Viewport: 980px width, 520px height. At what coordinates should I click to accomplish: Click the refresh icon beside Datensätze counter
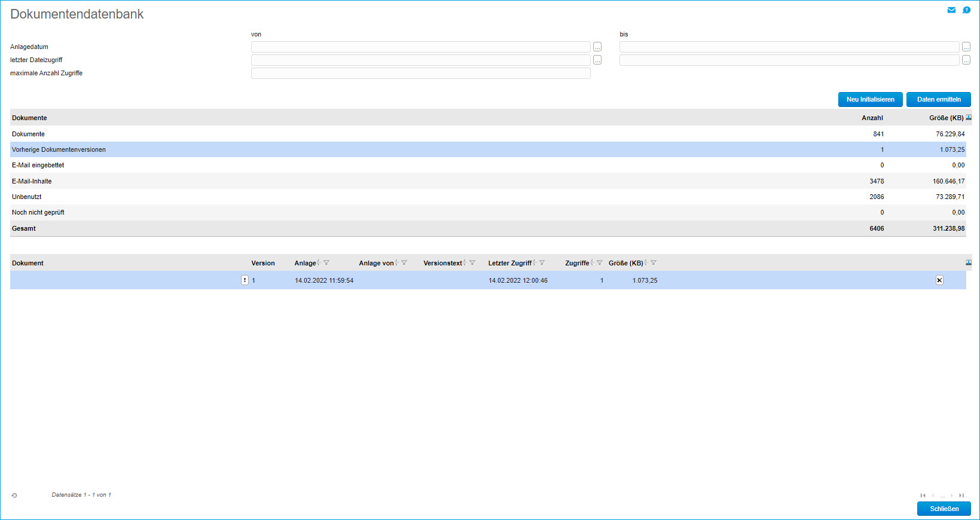[14, 495]
